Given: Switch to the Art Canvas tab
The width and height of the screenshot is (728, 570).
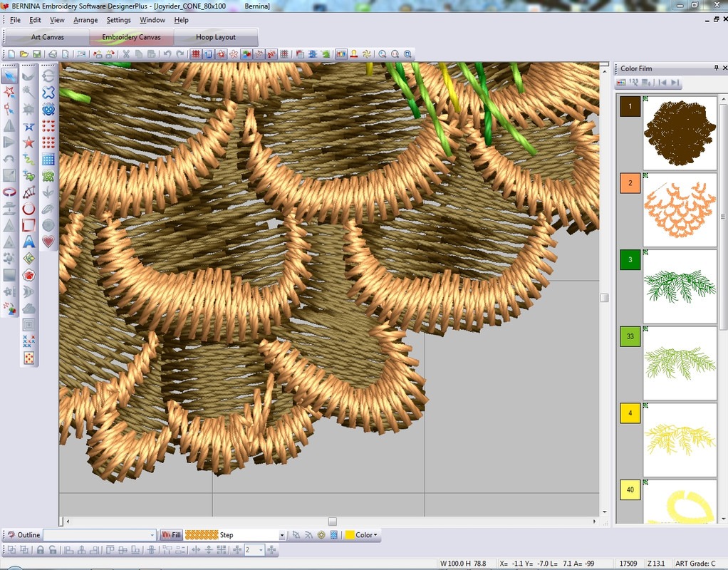Looking at the screenshot, I should (47, 37).
